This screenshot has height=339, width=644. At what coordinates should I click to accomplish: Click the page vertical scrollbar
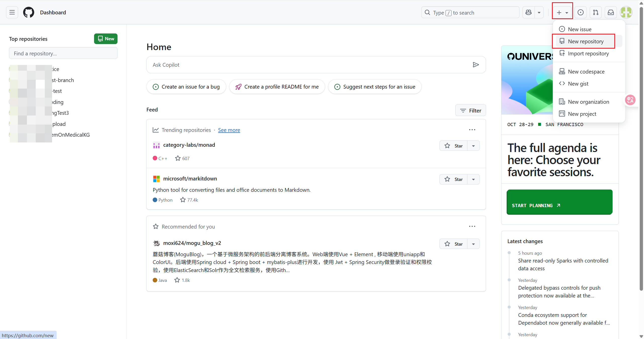click(641, 148)
